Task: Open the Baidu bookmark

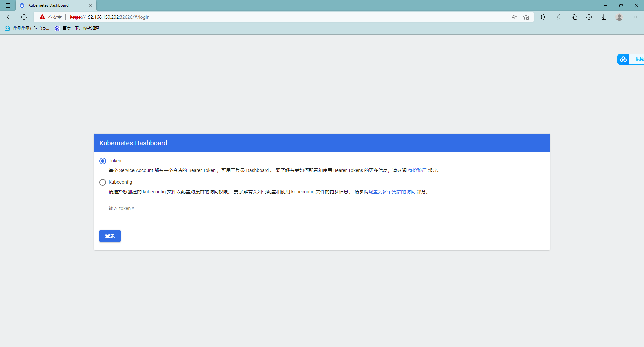Action: pyautogui.click(x=77, y=28)
